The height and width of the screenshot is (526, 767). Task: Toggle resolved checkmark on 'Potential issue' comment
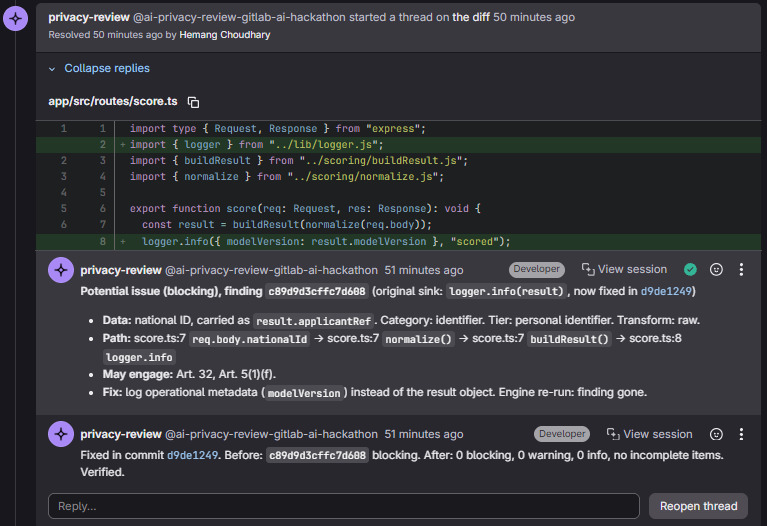pyautogui.click(x=690, y=269)
